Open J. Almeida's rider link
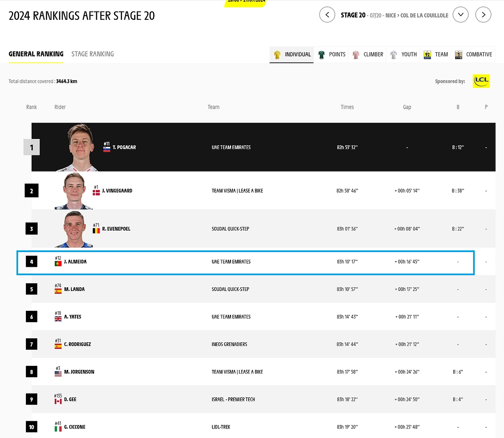 coord(75,262)
